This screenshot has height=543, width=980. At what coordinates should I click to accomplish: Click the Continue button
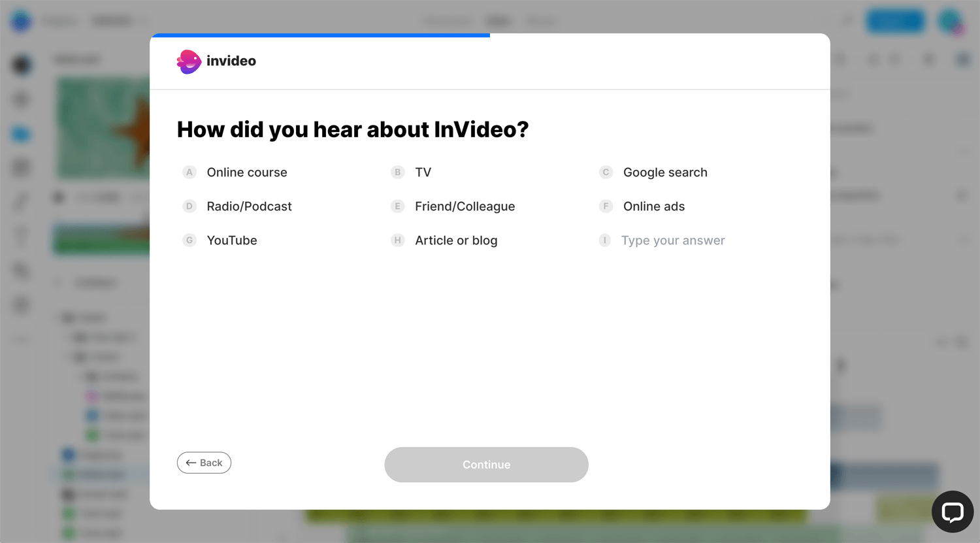487,465
